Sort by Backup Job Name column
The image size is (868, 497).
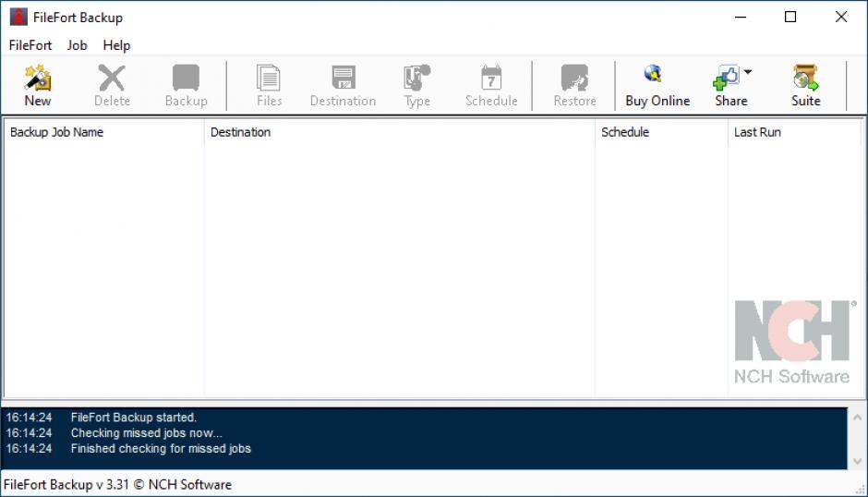pyautogui.click(x=104, y=132)
